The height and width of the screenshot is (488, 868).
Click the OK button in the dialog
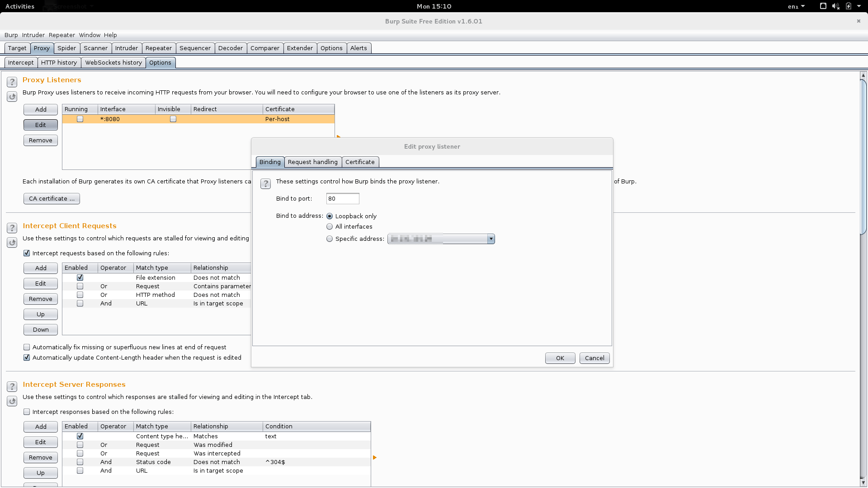click(560, 358)
